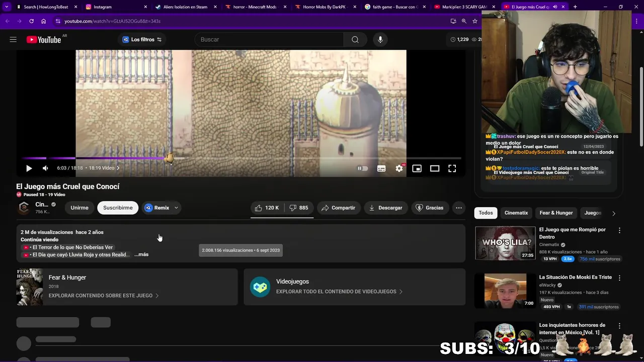The height and width of the screenshot is (362, 644).
Task: Click Gracias super thanks button
Action: click(x=430, y=208)
